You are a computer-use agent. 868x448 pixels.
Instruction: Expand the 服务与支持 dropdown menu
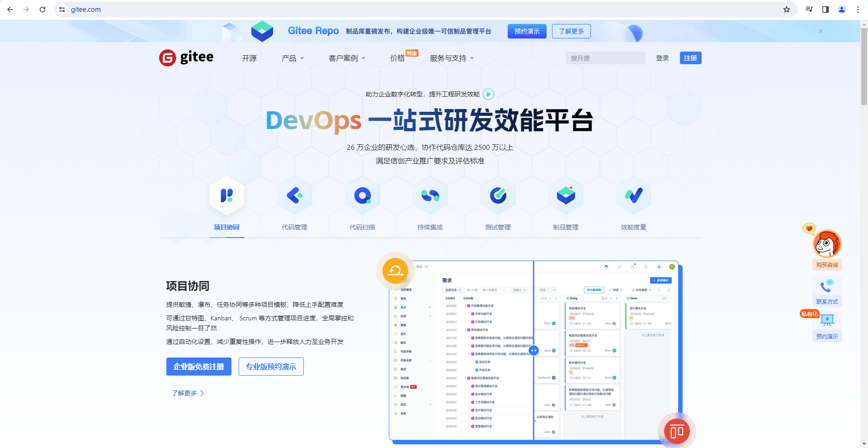pos(452,58)
